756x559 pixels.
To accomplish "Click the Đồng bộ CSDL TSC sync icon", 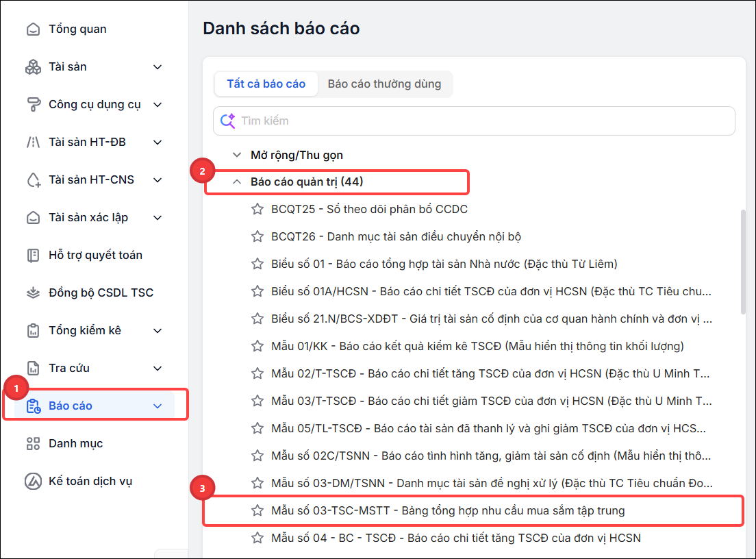I will point(33,293).
